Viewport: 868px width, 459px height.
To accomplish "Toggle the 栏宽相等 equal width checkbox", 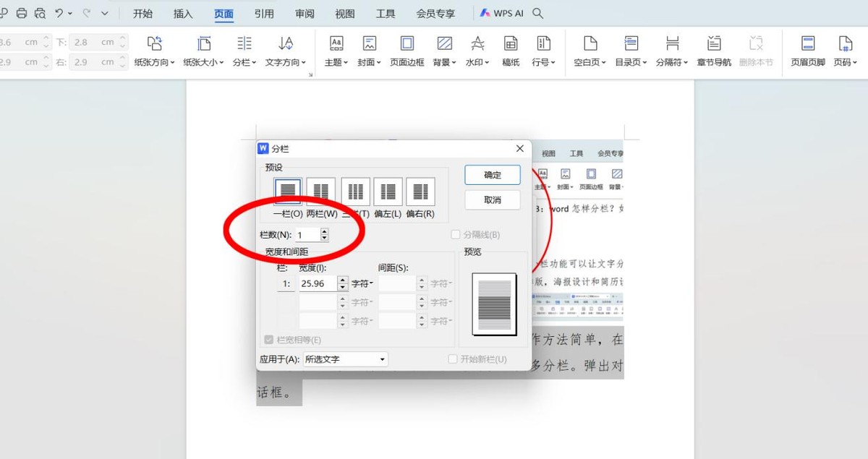I will point(270,340).
